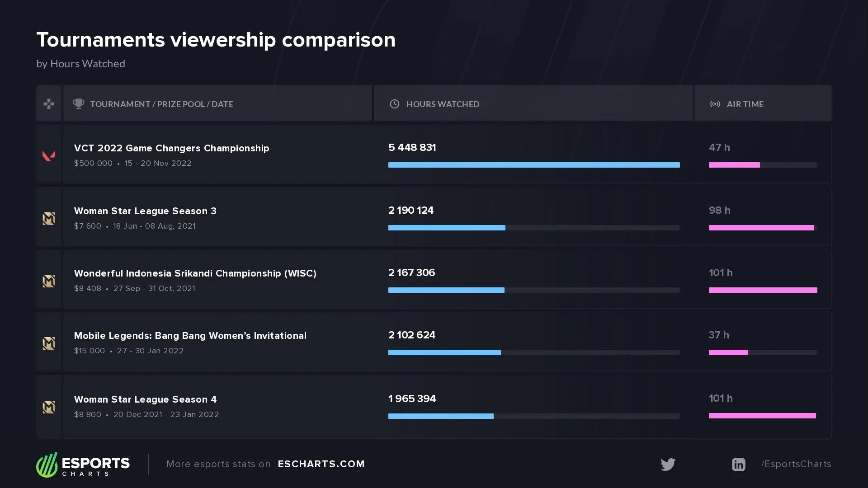
Task: Click the value 2 190 124
Action: pyautogui.click(x=411, y=211)
